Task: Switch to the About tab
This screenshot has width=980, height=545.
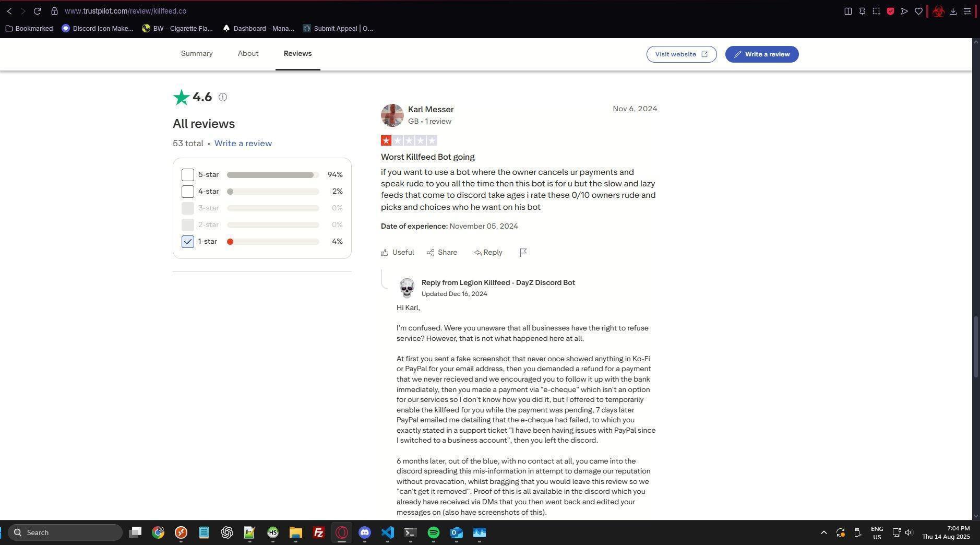Action: tap(248, 54)
